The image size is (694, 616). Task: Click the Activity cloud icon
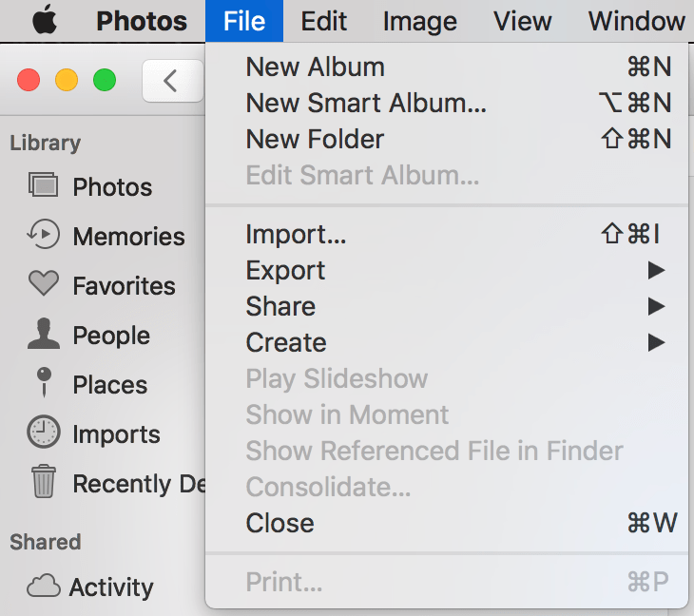tap(44, 587)
